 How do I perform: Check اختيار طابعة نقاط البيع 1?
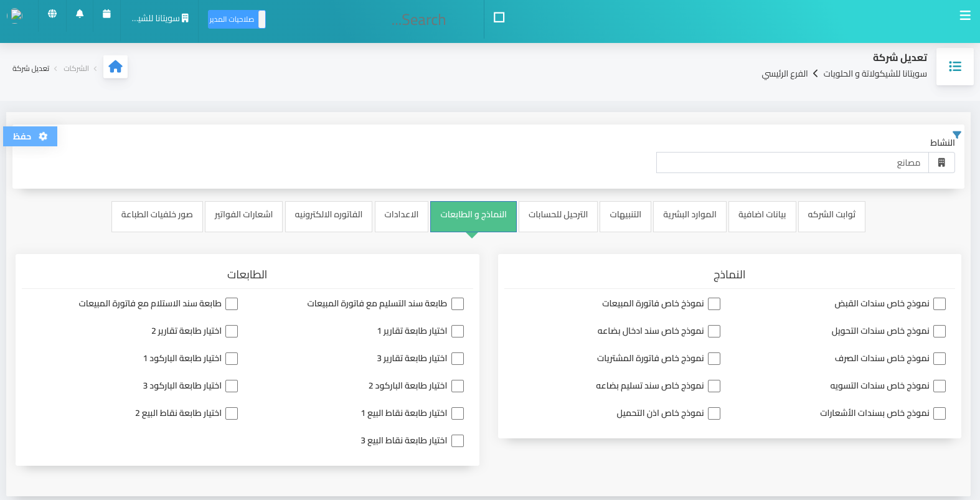pos(458,413)
